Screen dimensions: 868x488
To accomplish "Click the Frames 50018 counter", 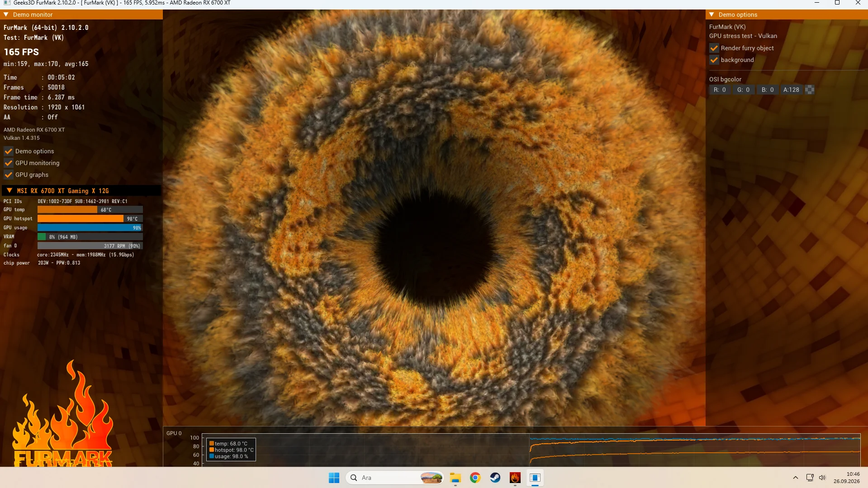I will (x=56, y=87).
